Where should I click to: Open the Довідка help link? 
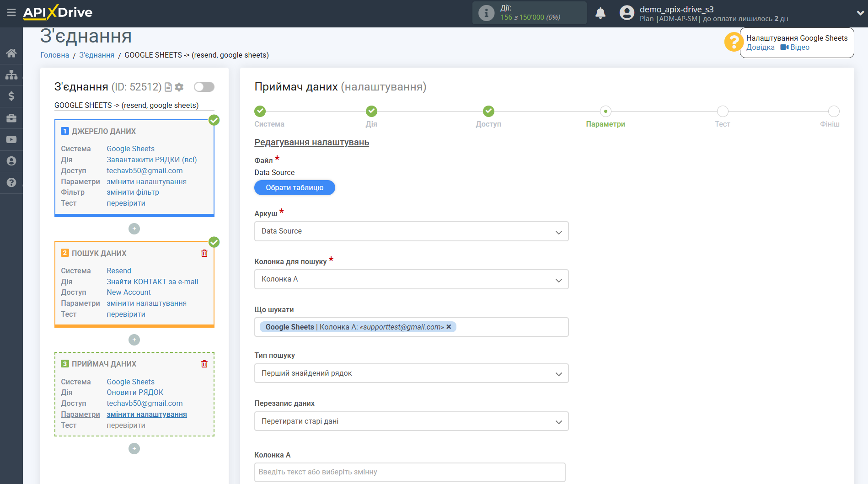click(x=760, y=48)
